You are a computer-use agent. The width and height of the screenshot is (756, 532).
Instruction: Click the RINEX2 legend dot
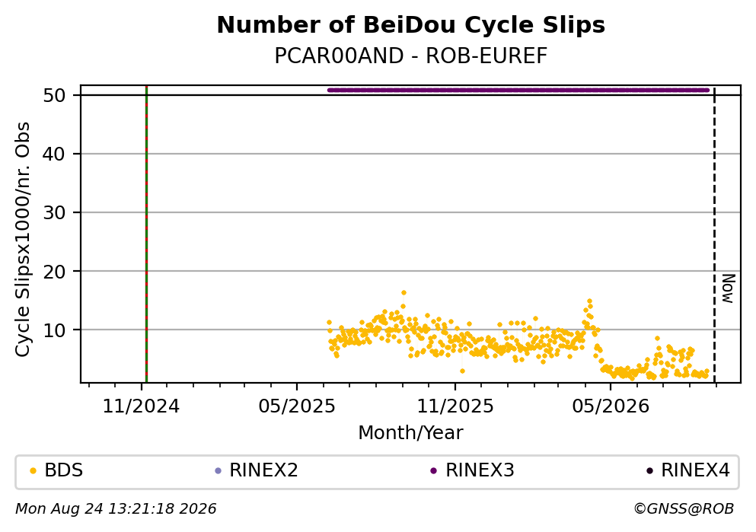[x=218, y=471]
